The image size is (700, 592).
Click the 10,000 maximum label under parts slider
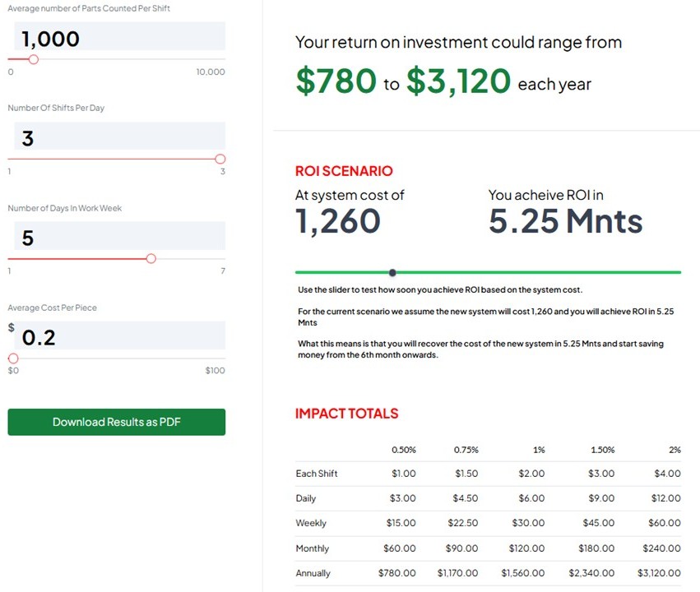(210, 72)
